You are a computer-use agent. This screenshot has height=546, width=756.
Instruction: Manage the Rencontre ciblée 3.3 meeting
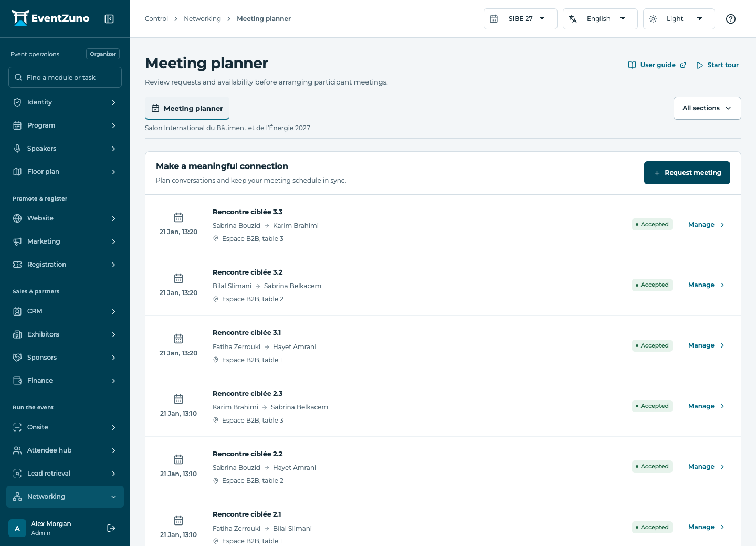point(707,225)
